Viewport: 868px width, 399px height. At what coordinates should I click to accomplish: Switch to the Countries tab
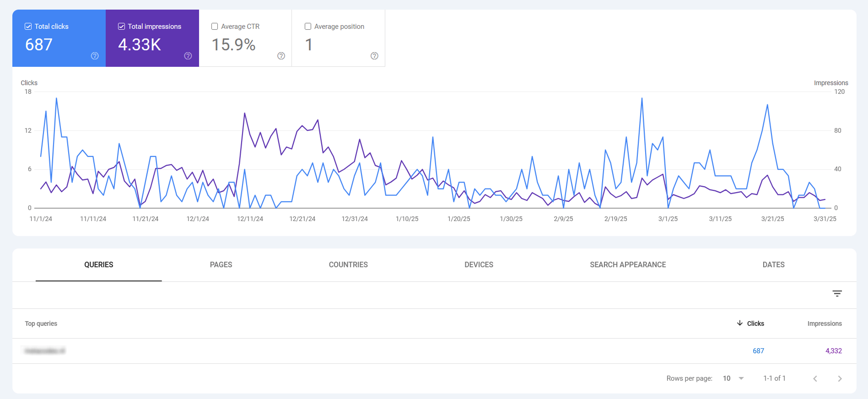click(x=348, y=265)
